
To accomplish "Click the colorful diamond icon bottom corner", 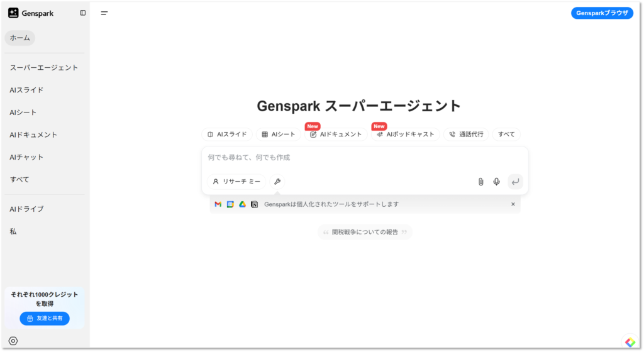I will (630, 342).
